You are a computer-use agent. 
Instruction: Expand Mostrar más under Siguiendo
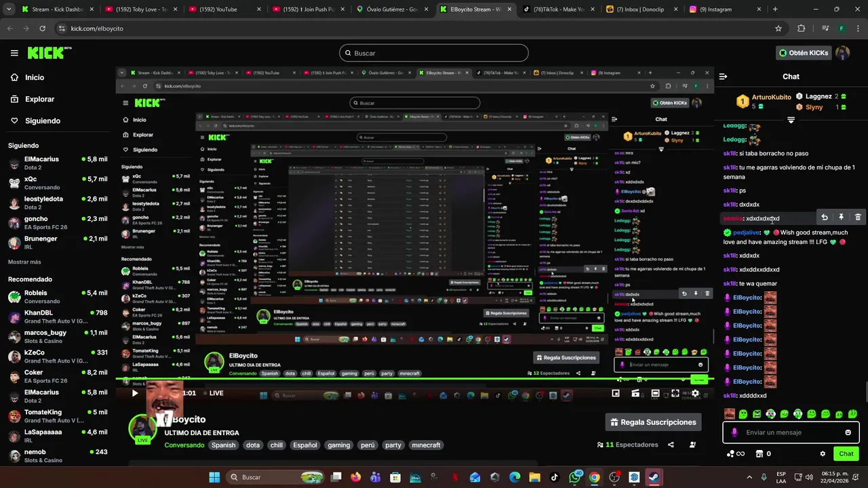tap(24, 262)
